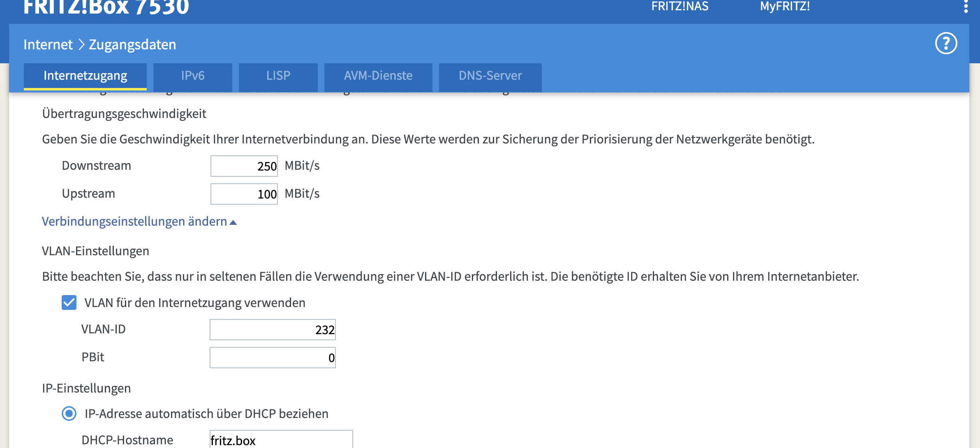Switch to the IPv6 tab

(x=192, y=76)
